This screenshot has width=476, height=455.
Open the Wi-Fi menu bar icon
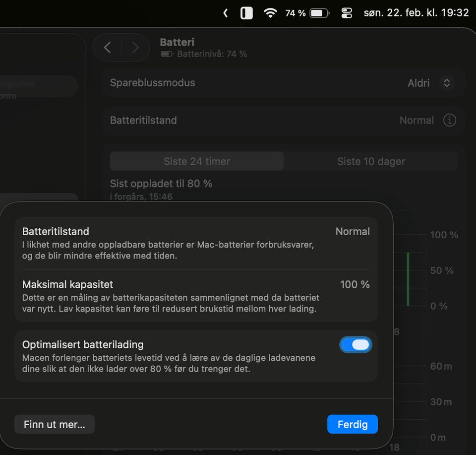tap(270, 13)
